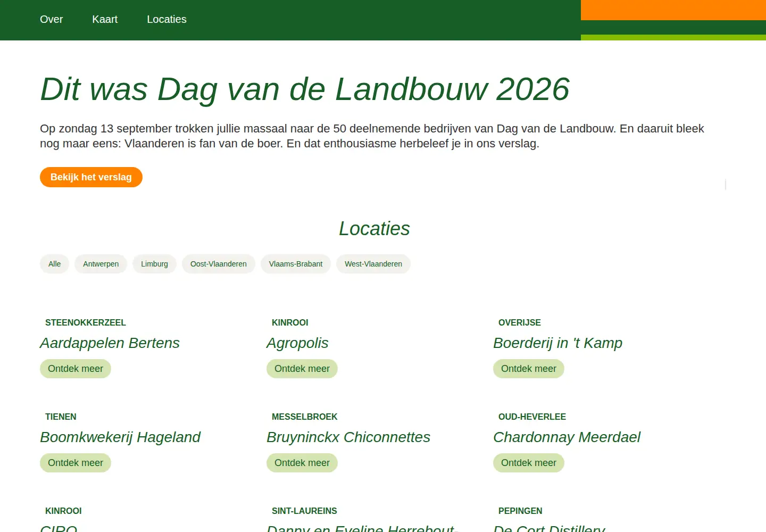
Task: Click the STEENOKKERZEEL municipality label
Action: [86, 322]
